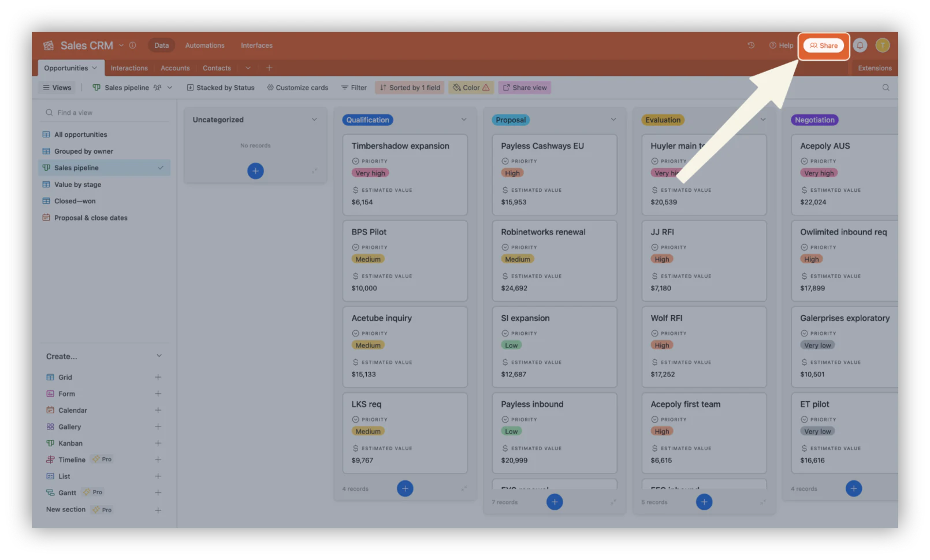930x560 pixels.
Task: Switch to the Automations tab
Action: (204, 46)
